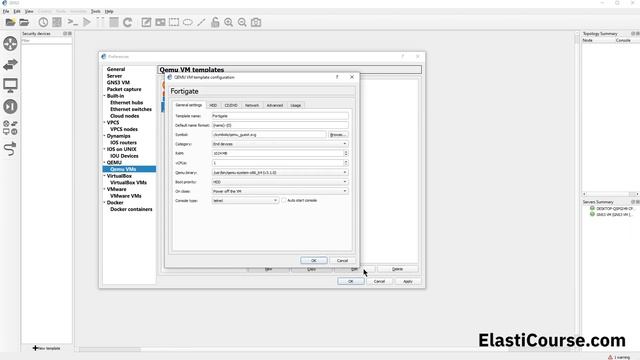Open the Boot priority dropdown
The height and width of the screenshot is (360, 640).
(x=280, y=182)
